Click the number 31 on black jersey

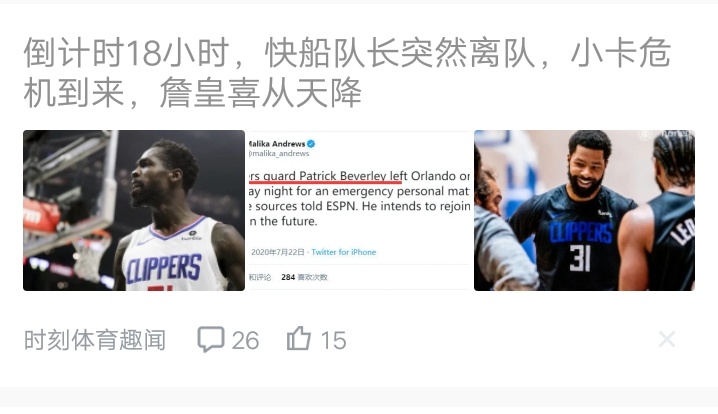tap(580, 259)
